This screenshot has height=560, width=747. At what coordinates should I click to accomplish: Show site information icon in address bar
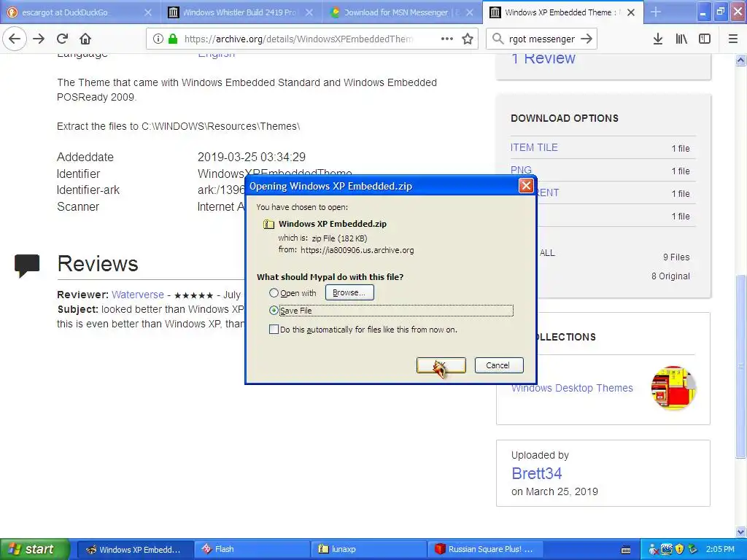(158, 39)
